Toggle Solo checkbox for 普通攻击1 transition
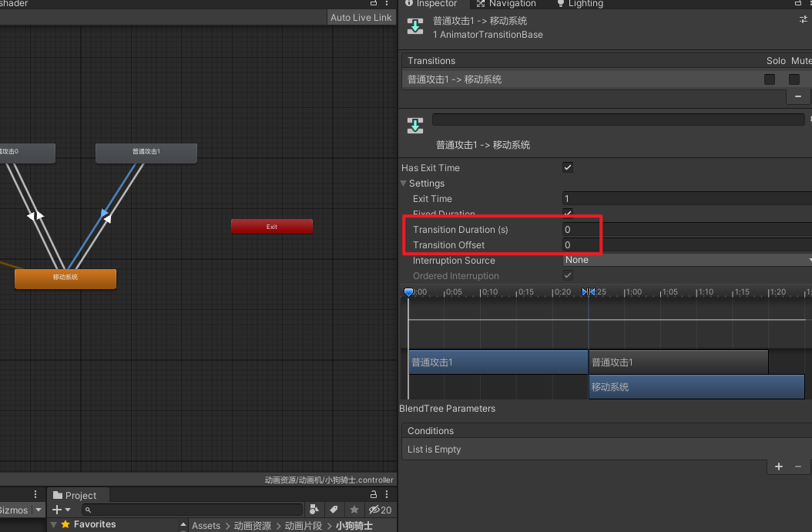The height and width of the screenshot is (532, 812). tap(770, 79)
